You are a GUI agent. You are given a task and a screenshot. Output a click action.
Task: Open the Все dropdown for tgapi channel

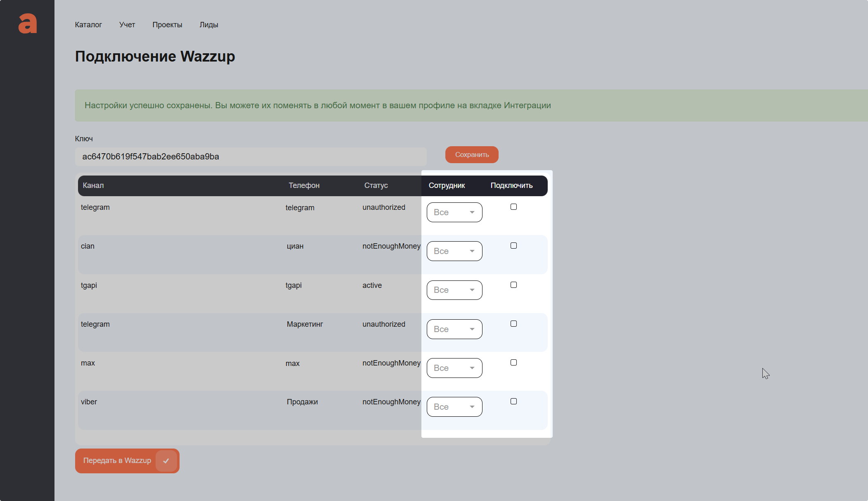coord(454,290)
